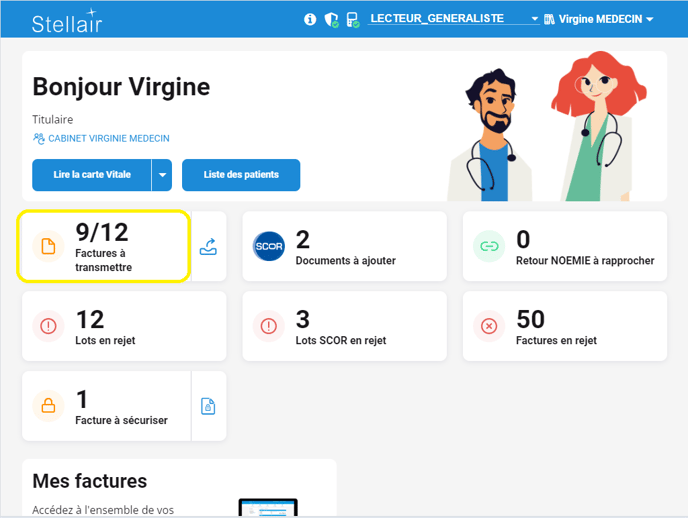The width and height of the screenshot is (688, 518).
Task: Open the Lots en rejet tile
Action: pyautogui.click(x=123, y=326)
